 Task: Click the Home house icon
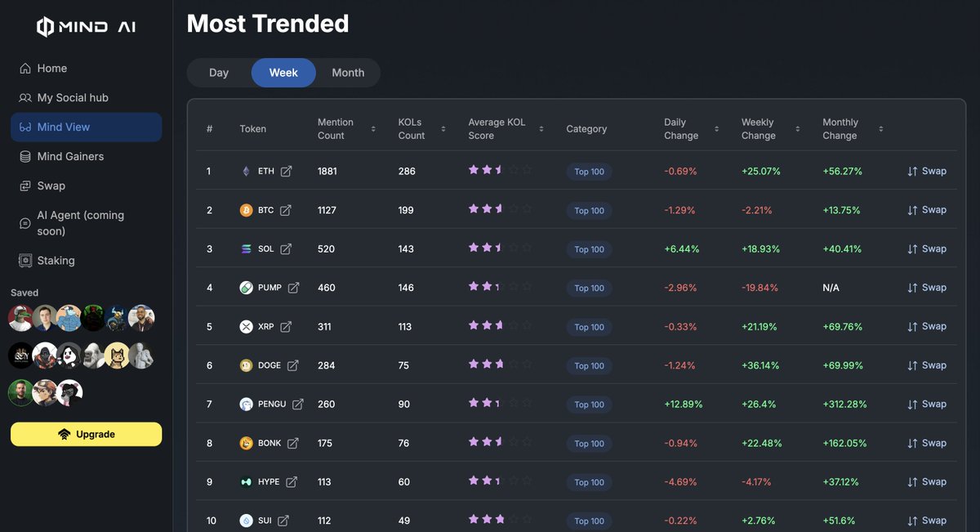tap(25, 69)
